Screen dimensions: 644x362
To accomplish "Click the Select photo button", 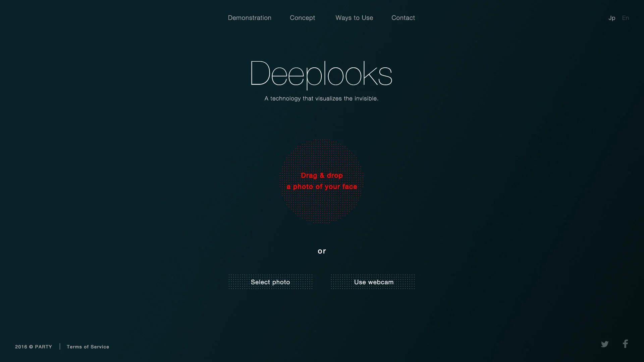I will click(270, 282).
